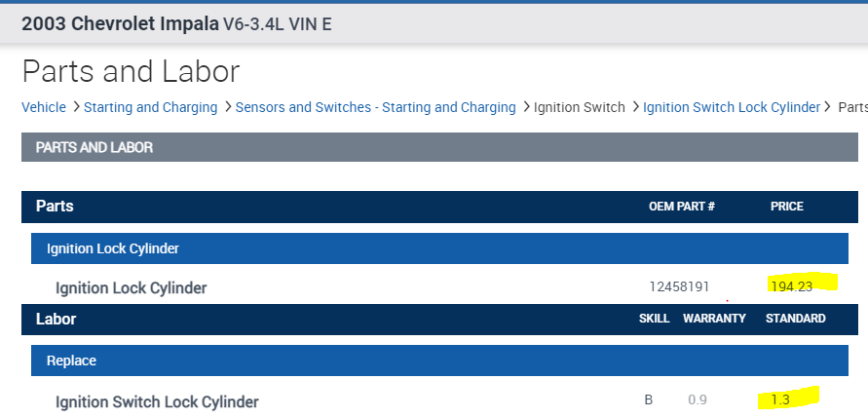Click the skill level B value
Screen dimensions: 868x418
click(x=649, y=399)
